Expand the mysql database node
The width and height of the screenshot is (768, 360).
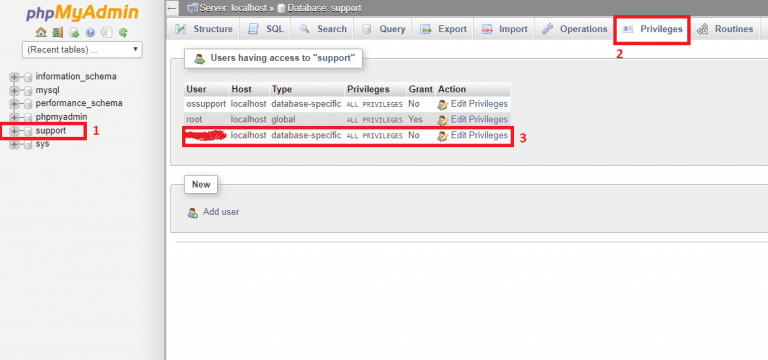click(x=14, y=91)
